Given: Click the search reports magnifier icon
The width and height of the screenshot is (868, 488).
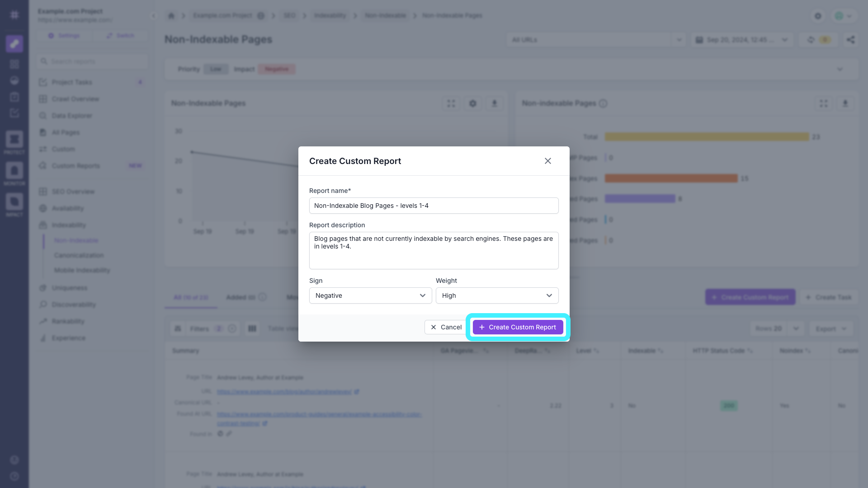Looking at the screenshot, I should click(x=44, y=61).
